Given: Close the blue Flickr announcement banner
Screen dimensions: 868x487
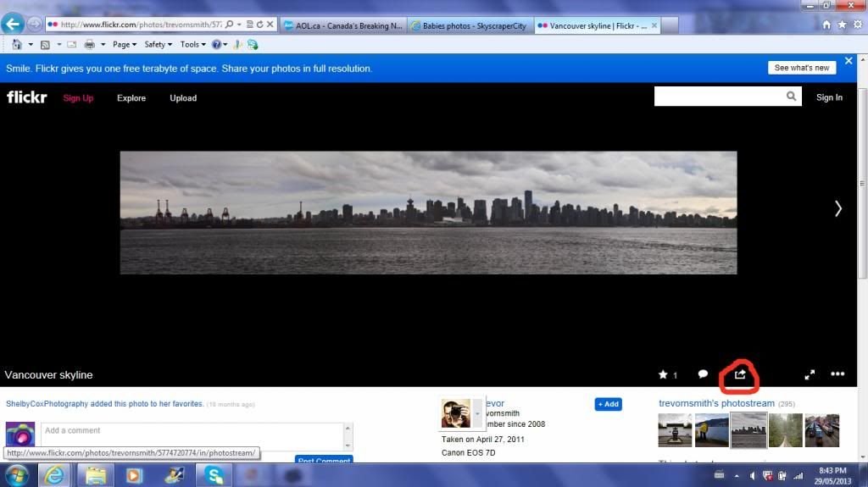Looking at the screenshot, I should click(849, 63).
